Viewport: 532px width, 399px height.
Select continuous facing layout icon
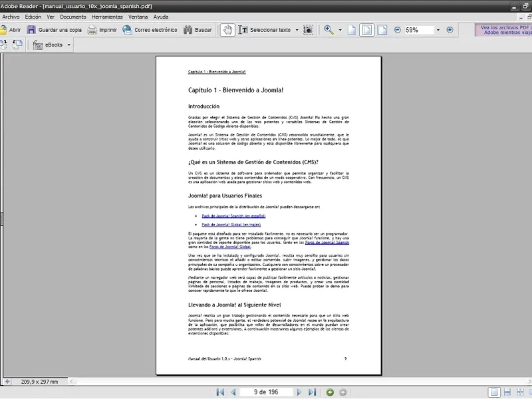click(520, 392)
